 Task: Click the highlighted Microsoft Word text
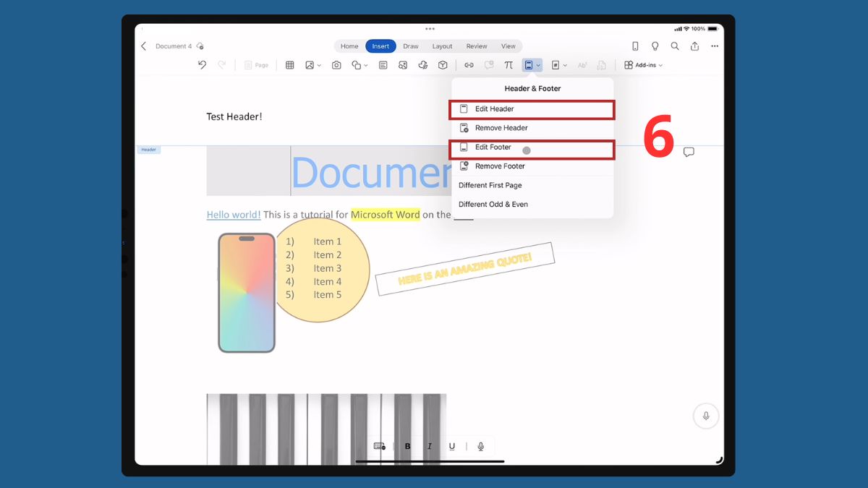coord(386,215)
